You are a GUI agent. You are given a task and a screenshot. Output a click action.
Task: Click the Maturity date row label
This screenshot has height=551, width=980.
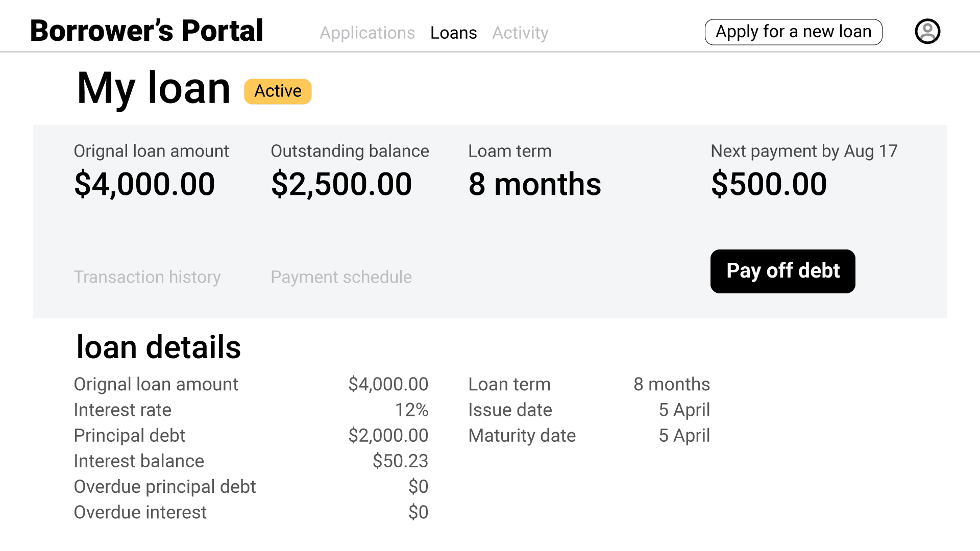(x=522, y=436)
